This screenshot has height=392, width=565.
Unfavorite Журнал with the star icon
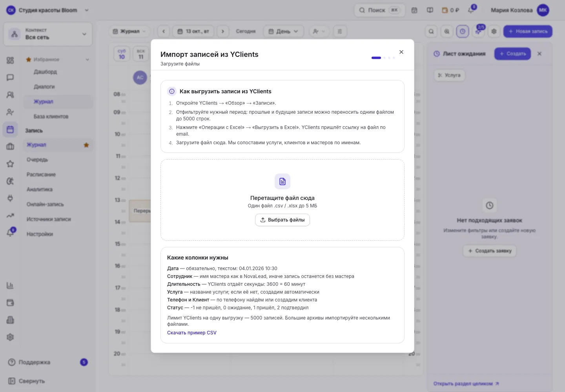tap(86, 145)
